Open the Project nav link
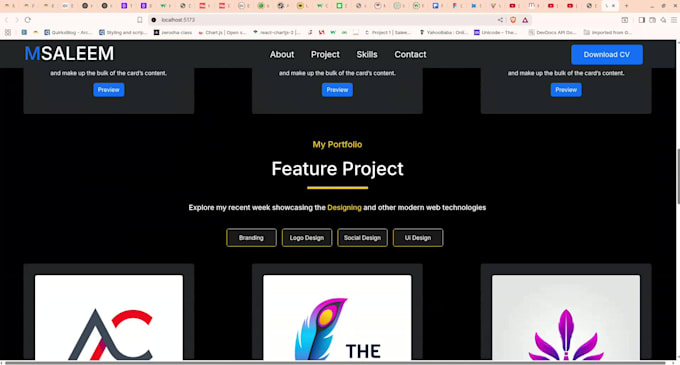Image resolution: width=680 pixels, height=365 pixels. click(325, 55)
